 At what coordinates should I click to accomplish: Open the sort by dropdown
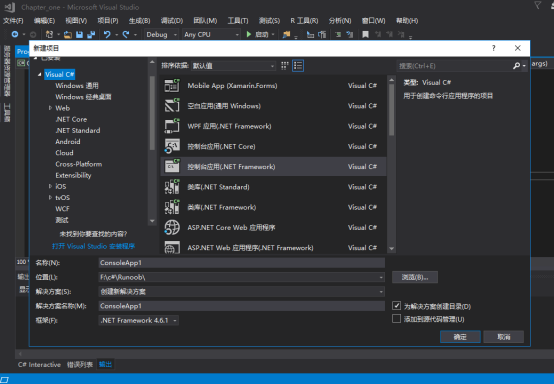(233, 66)
